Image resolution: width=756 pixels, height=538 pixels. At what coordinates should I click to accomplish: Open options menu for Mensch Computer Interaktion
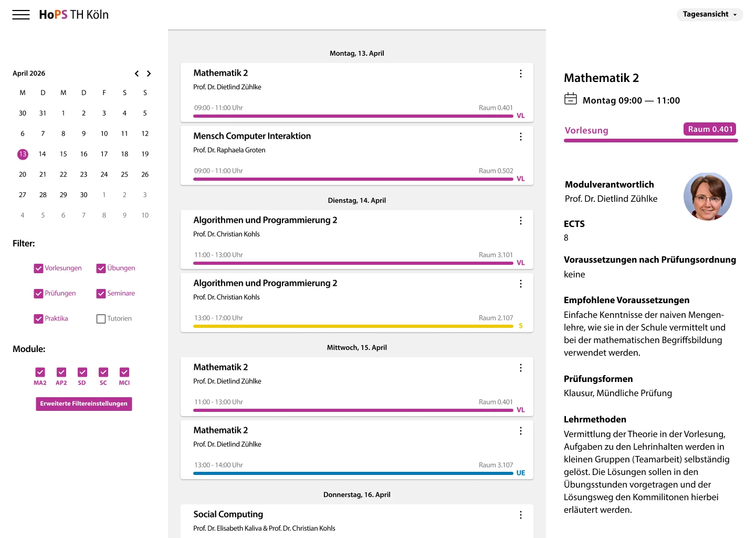point(520,137)
